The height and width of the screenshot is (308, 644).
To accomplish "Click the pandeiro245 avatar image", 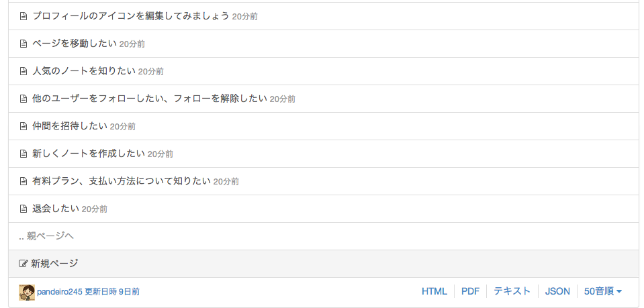I will click(x=27, y=292).
